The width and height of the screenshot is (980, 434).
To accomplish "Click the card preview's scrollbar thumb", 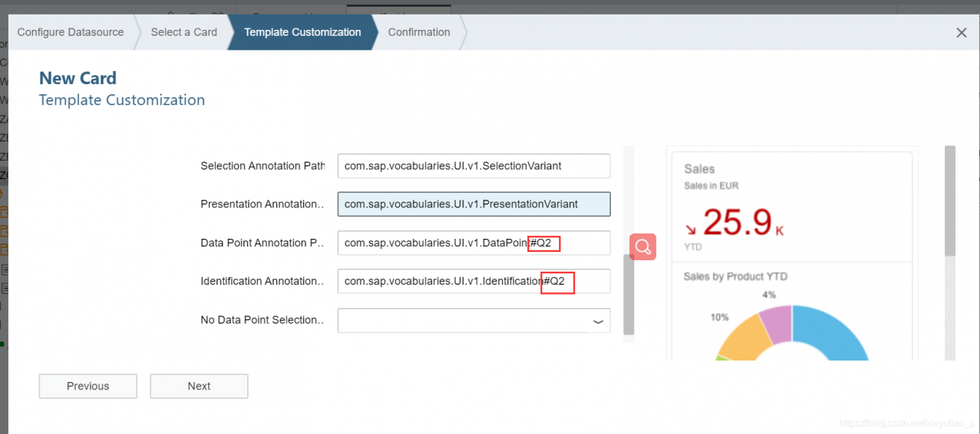I will 949,201.
